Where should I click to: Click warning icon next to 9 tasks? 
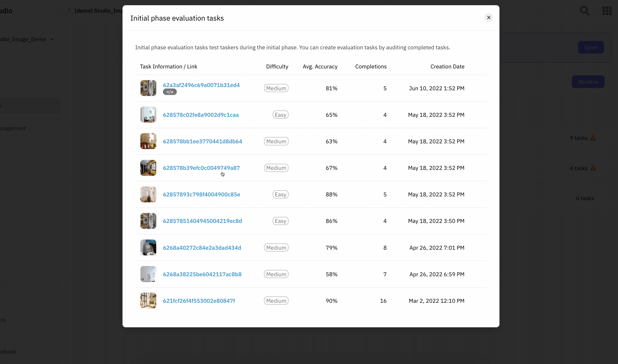pyautogui.click(x=593, y=138)
